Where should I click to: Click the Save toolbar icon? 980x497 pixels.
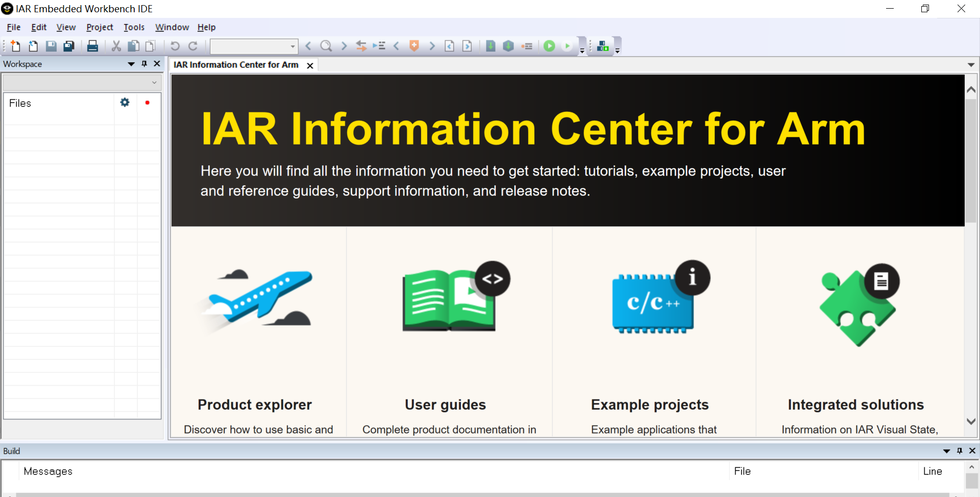[51, 46]
